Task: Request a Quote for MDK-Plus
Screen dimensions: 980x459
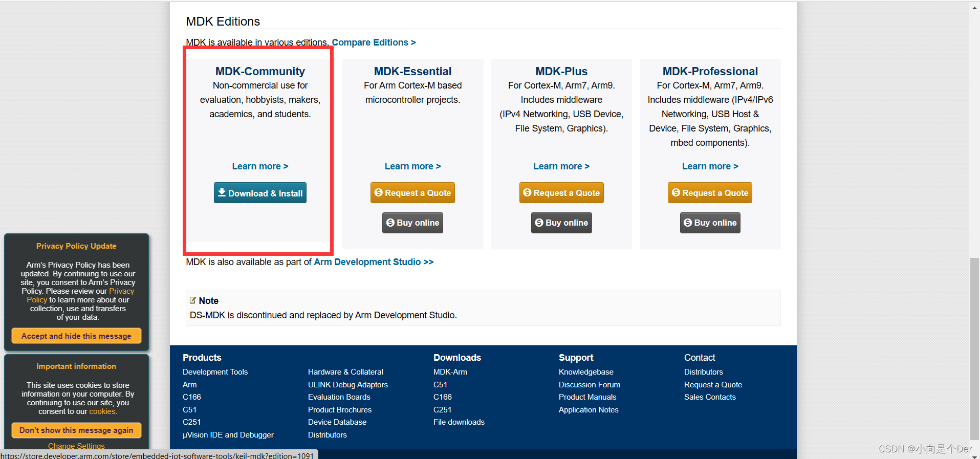Action: (x=561, y=193)
